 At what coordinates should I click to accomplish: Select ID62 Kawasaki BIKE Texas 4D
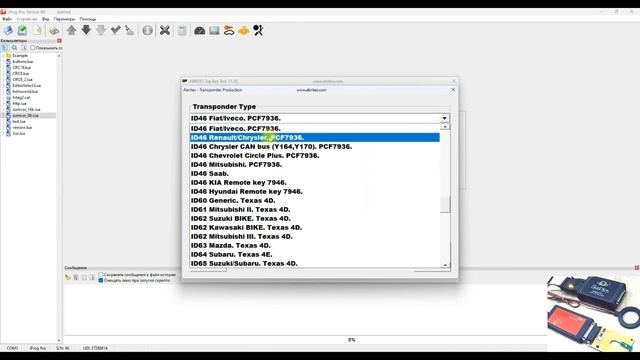(315, 227)
